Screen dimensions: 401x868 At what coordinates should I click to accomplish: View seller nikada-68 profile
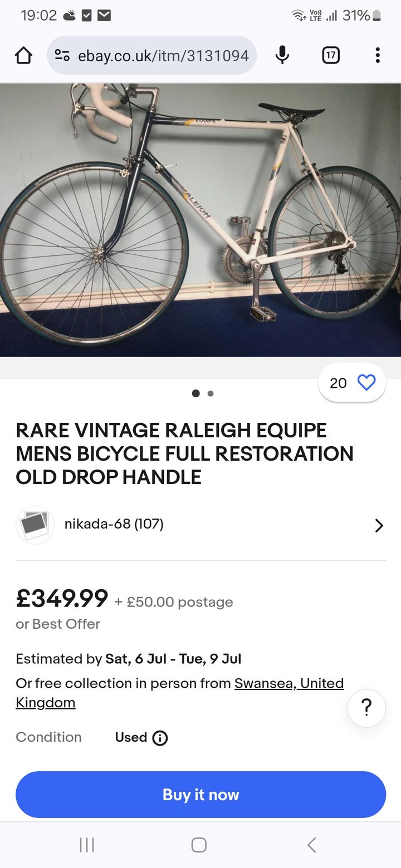click(x=114, y=524)
